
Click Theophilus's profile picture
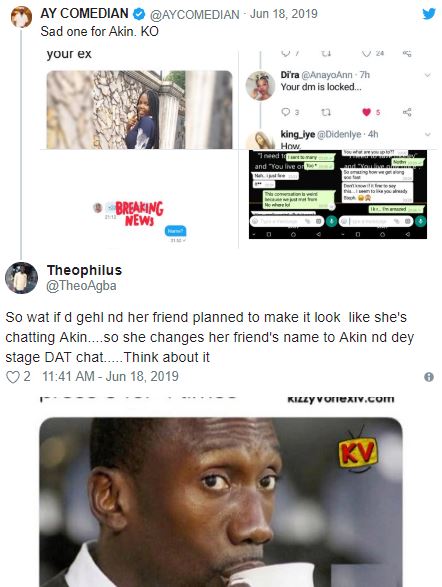pyautogui.click(x=21, y=278)
